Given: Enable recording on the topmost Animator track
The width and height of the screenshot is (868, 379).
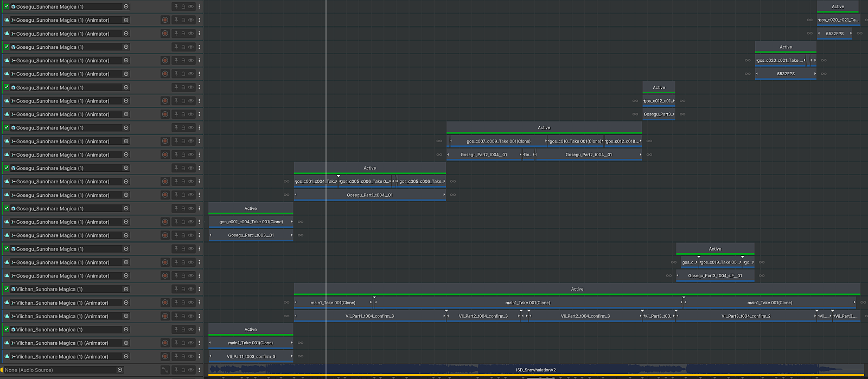Looking at the screenshot, I should [x=165, y=20].
